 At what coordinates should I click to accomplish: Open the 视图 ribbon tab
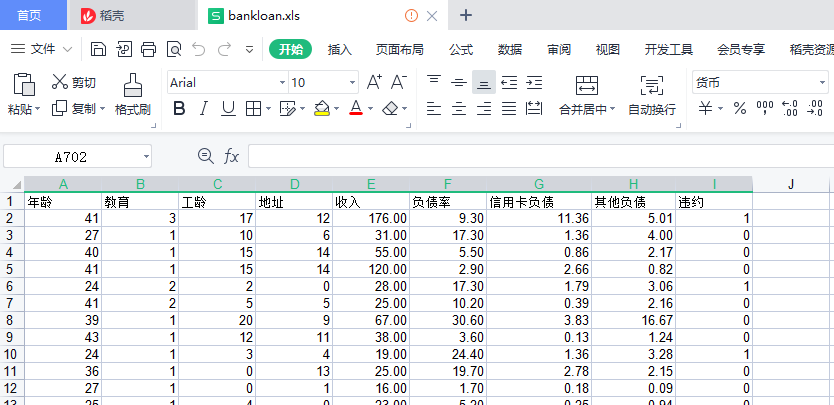tap(607, 49)
